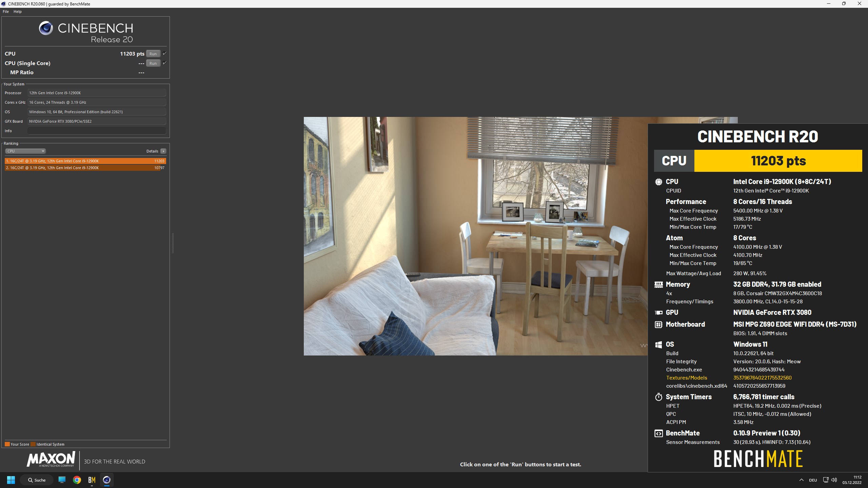Click the Cinebench logo sphere icon

pyautogui.click(x=46, y=28)
